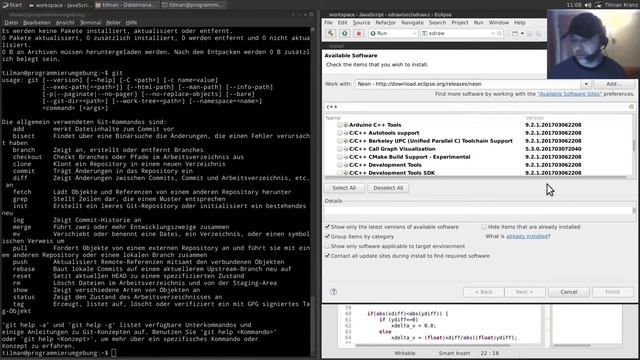The image size is (640, 360).
Task: Click version 5.3.0.201703072040 cell
Action: [553, 149]
